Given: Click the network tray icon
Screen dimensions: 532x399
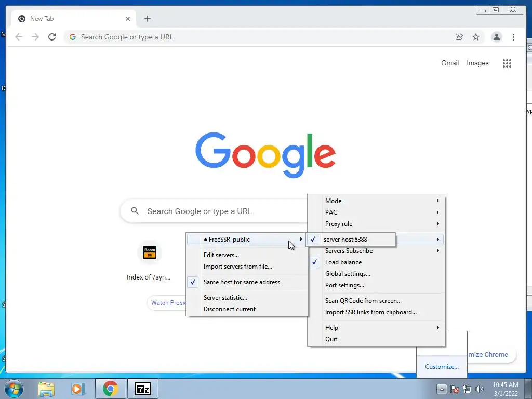Looking at the screenshot, I should pyautogui.click(x=467, y=389).
